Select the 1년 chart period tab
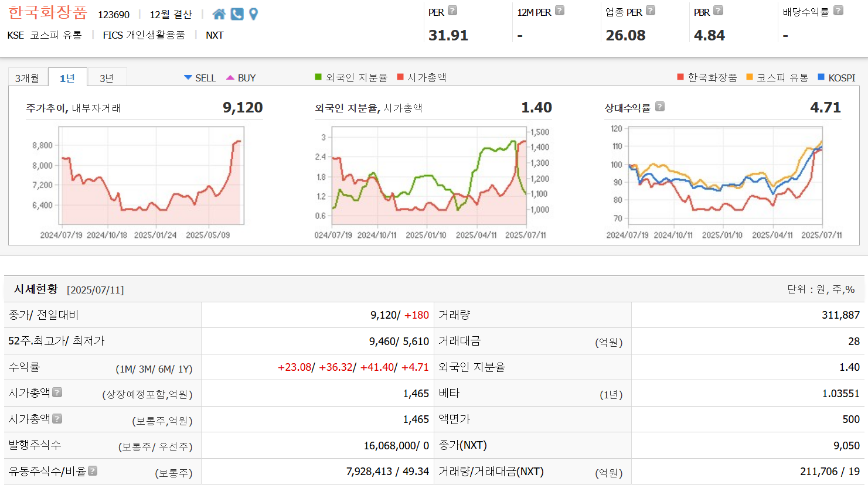This screenshot has width=868, height=495. 67,78
